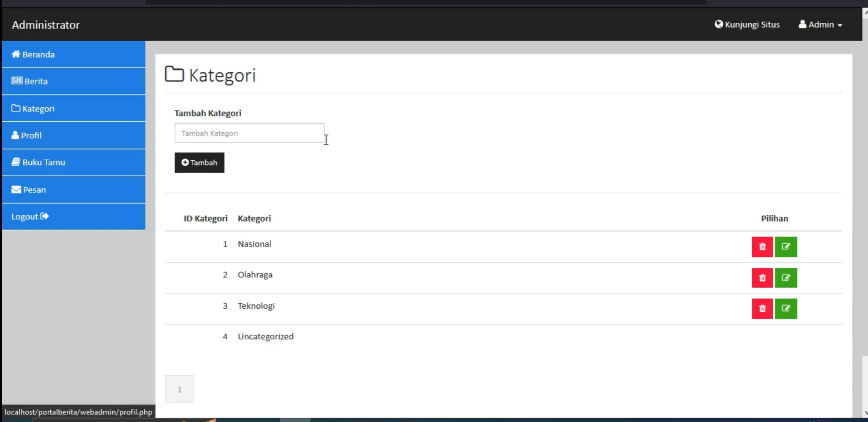Image resolution: width=868 pixels, height=422 pixels.
Task: Open Beranda in the sidebar
Action: click(73, 54)
